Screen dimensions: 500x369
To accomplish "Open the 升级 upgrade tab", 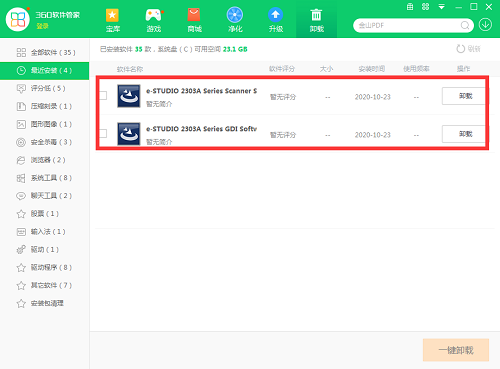I will click(276, 20).
